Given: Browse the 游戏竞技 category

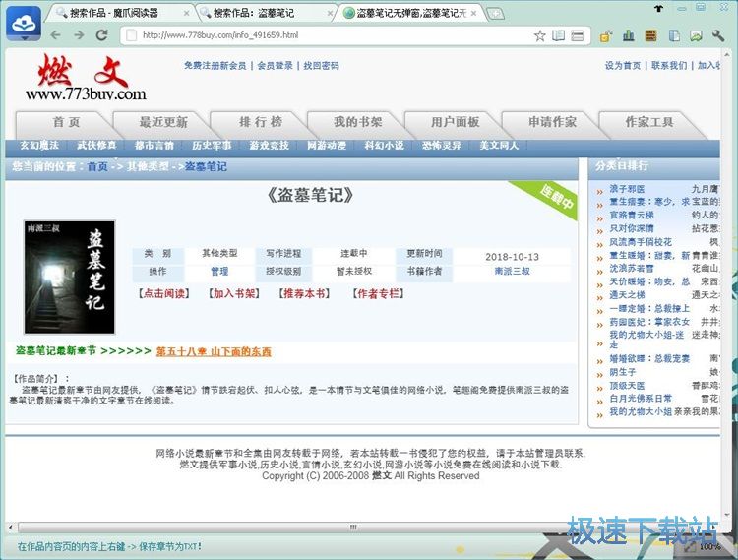Looking at the screenshot, I should pyautogui.click(x=269, y=146).
